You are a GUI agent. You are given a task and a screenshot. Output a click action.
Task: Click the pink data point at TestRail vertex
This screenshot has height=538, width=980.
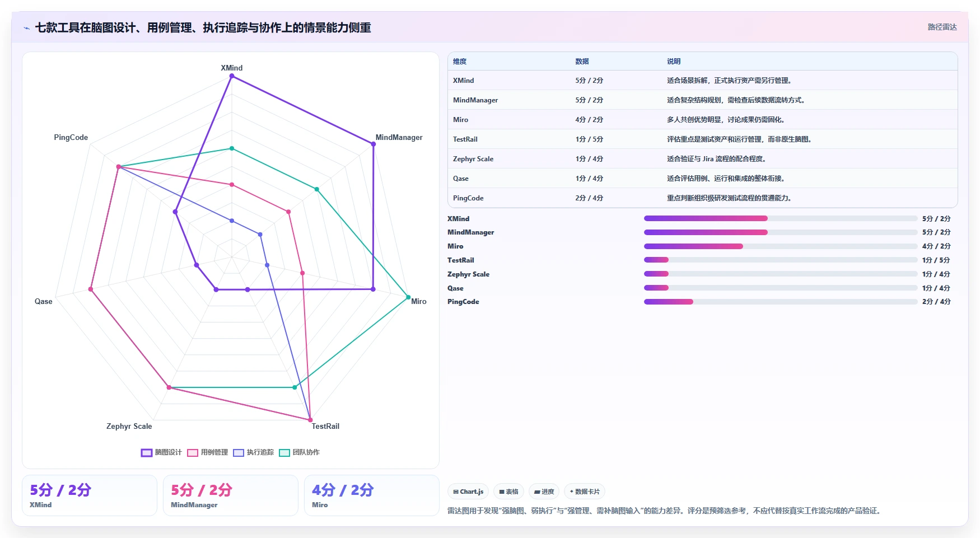click(310, 420)
